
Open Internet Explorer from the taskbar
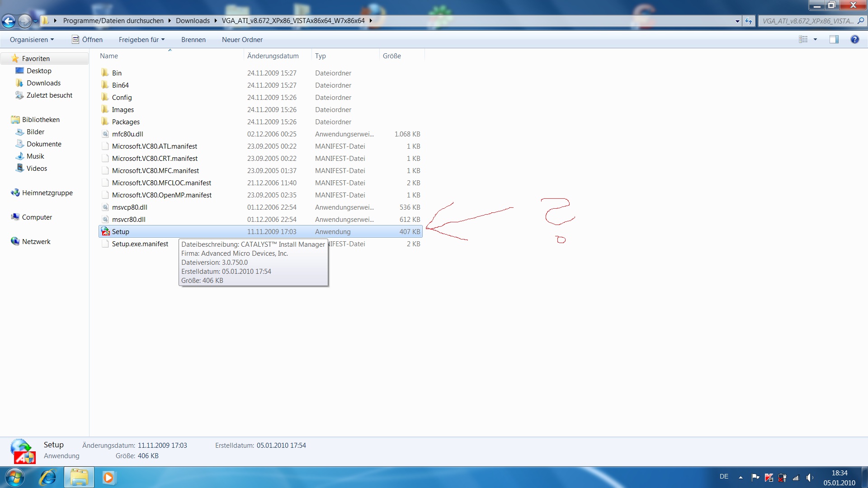click(47, 478)
